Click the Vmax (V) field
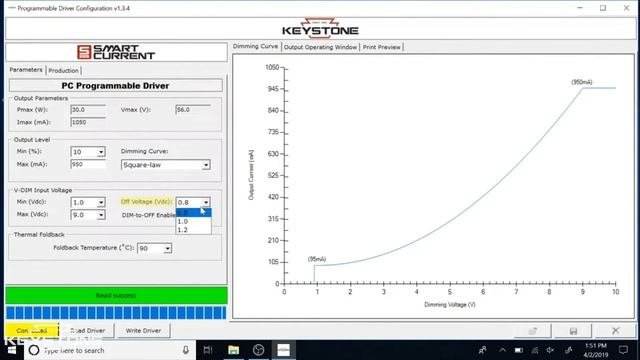The width and height of the screenshot is (640, 360). pyautogui.click(x=193, y=109)
